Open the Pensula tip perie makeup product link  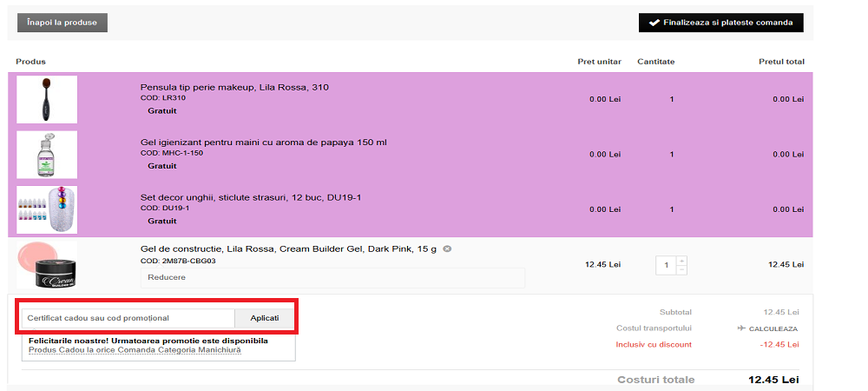pos(234,88)
